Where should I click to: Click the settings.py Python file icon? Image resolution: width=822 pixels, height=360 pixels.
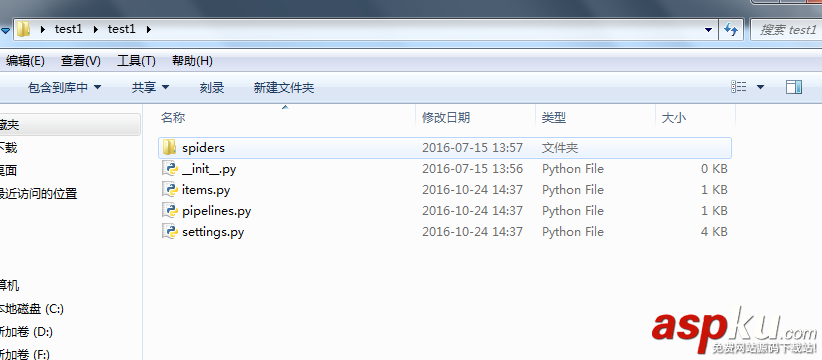[169, 232]
